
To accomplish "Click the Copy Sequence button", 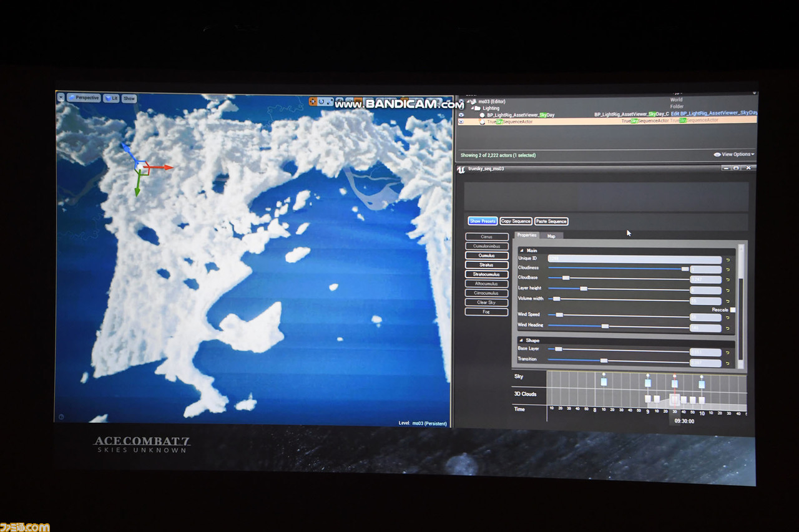I will tap(516, 221).
